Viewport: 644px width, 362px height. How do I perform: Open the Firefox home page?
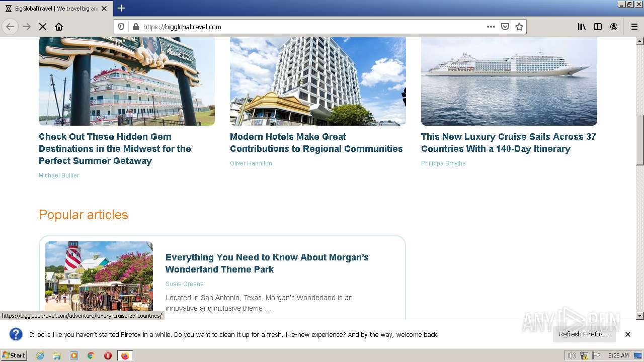click(59, 27)
